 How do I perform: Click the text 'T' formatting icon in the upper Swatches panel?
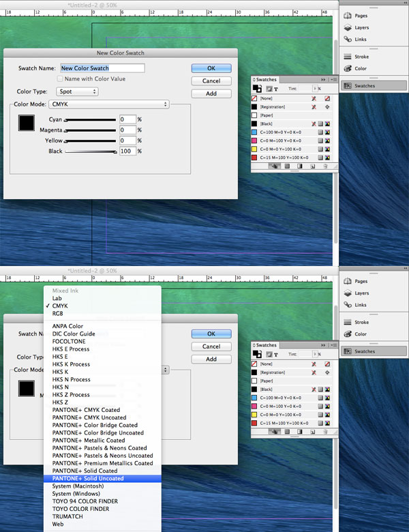(276, 89)
